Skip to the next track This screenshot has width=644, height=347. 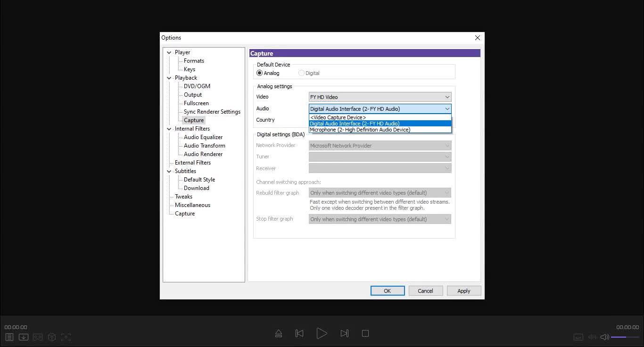coord(345,333)
